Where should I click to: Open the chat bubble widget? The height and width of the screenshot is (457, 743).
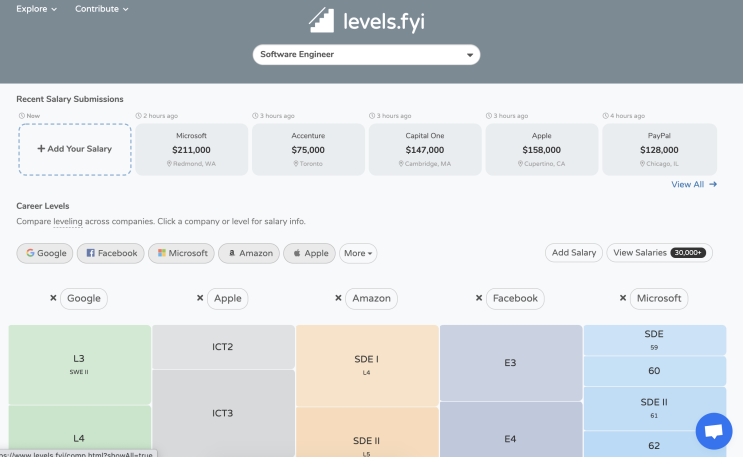[714, 431]
